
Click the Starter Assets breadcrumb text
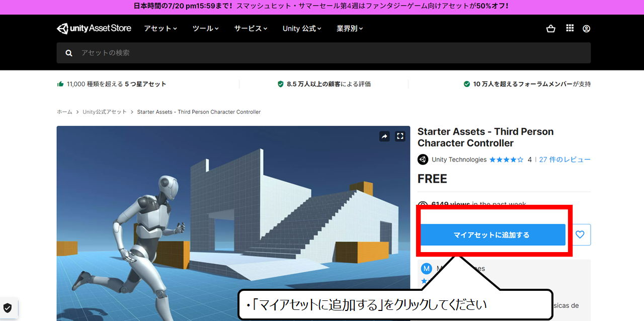[199, 112]
